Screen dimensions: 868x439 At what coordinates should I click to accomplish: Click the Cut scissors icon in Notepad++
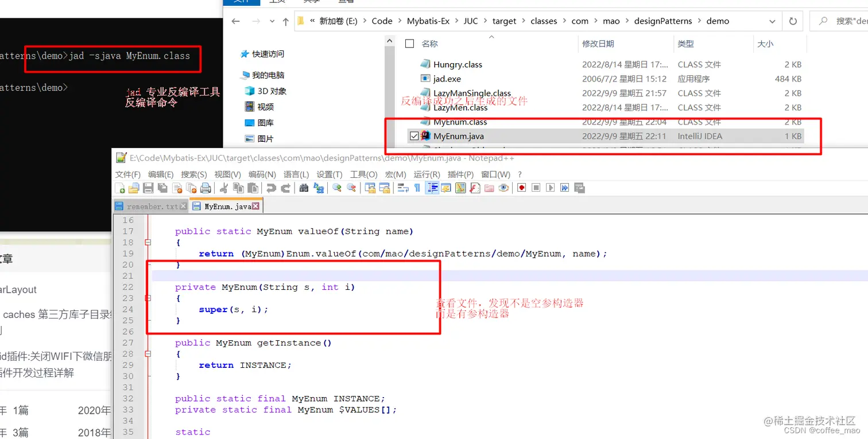(223, 188)
